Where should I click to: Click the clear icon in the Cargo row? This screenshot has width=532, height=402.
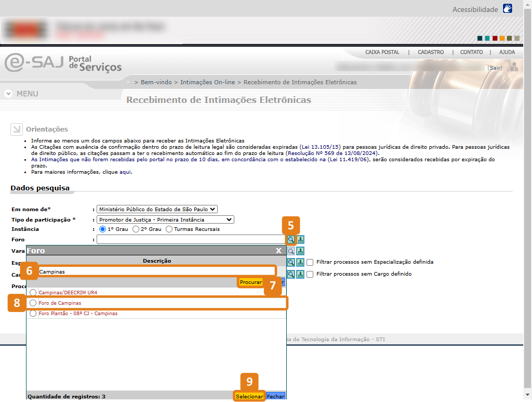pos(300,274)
